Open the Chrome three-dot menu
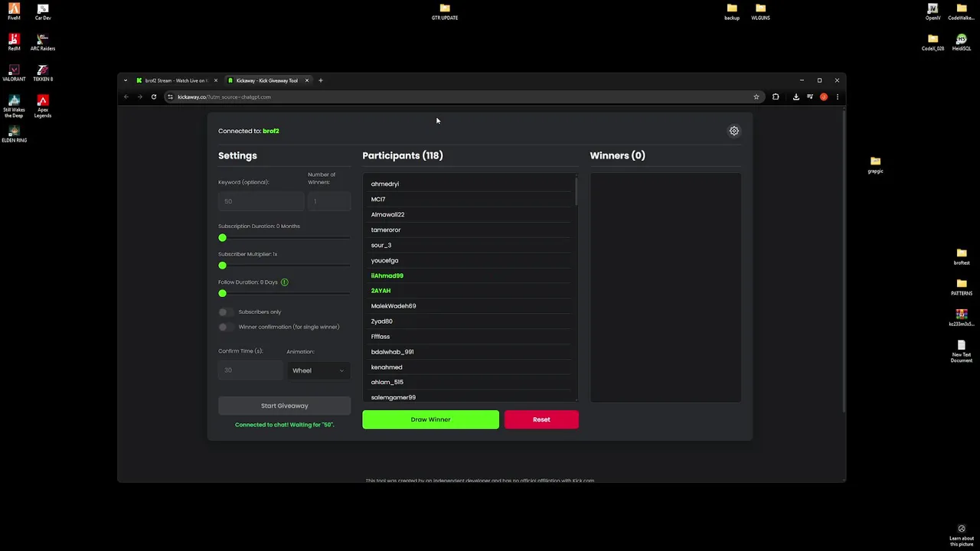Viewport: 980px width, 551px height. (x=838, y=97)
